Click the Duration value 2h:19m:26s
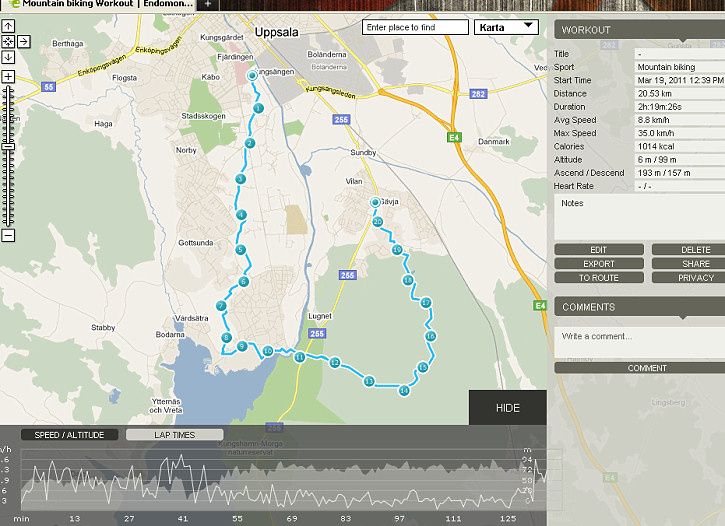This screenshot has width=725, height=526. tap(660, 107)
